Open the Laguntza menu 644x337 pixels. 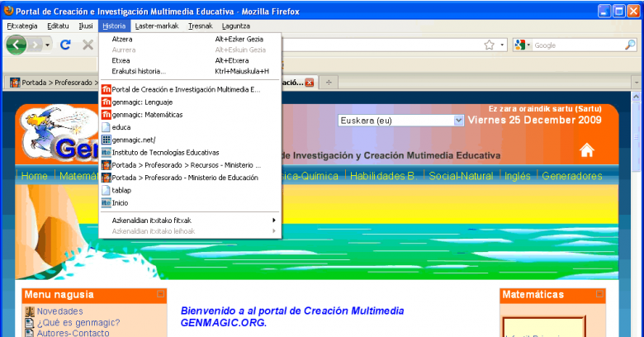click(236, 26)
